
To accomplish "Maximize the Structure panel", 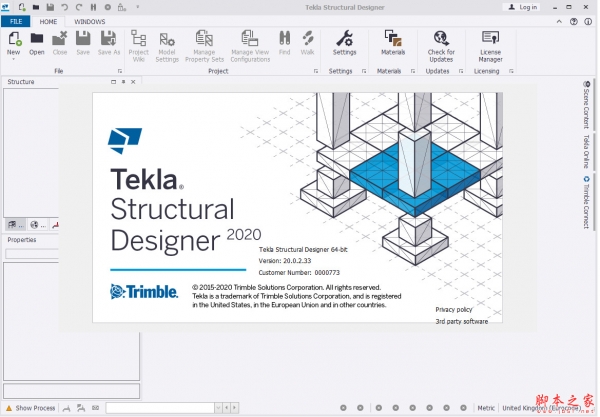I will tap(113, 81).
